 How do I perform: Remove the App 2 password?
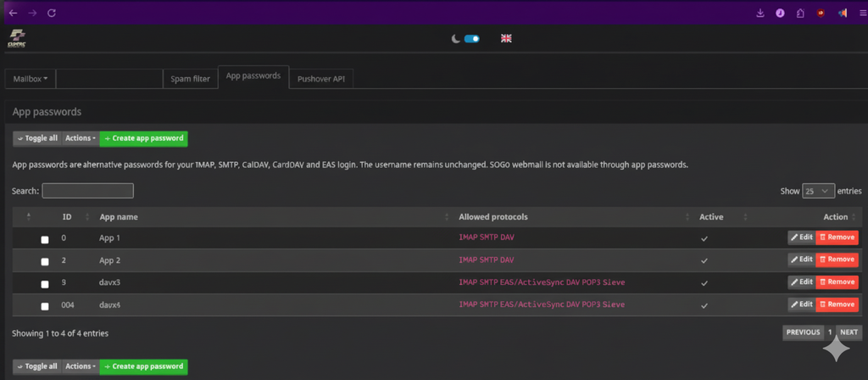point(837,260)
